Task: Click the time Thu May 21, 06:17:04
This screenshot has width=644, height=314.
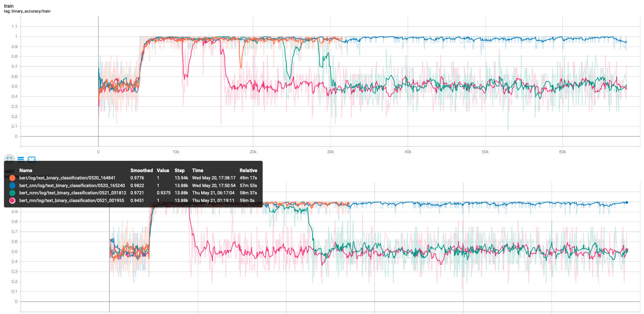Action: pos(213,193)
